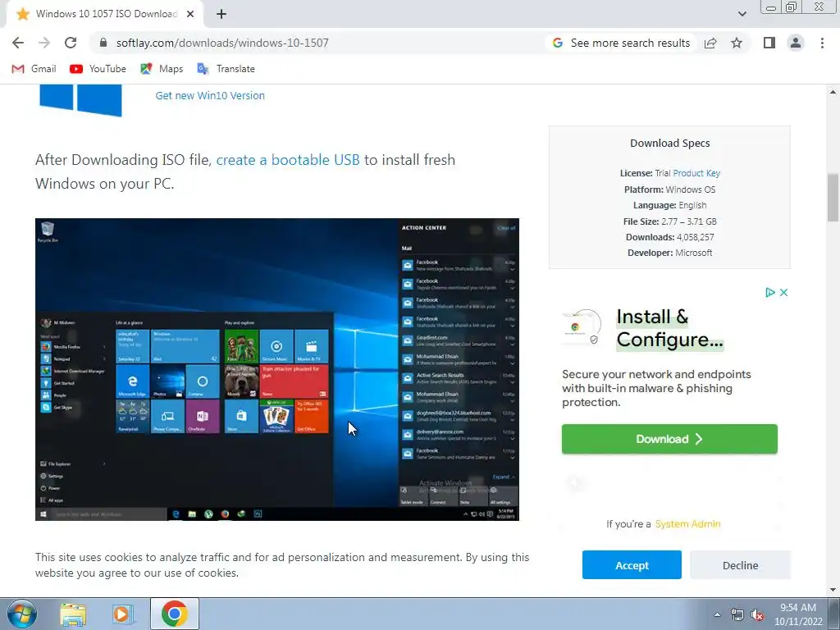
Task: Click Language: English text
Action: tap(669, 205)
